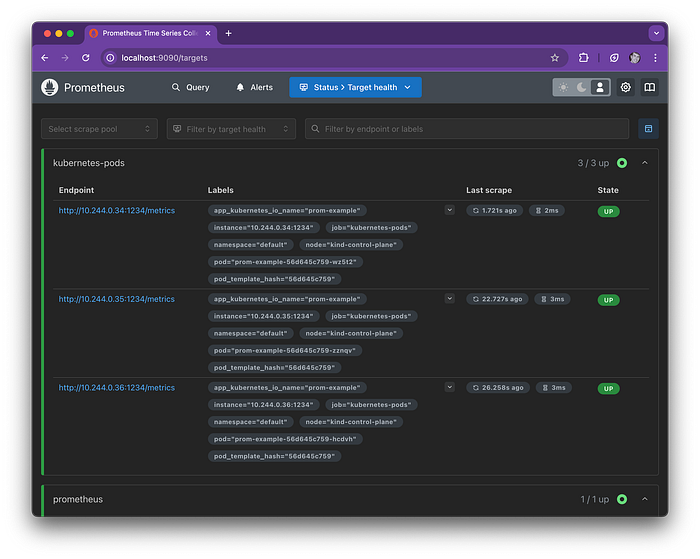The width and height of the screenshot is (700, 559).
Task: Click collapse all pools button icon
Action: click(648, 129)
